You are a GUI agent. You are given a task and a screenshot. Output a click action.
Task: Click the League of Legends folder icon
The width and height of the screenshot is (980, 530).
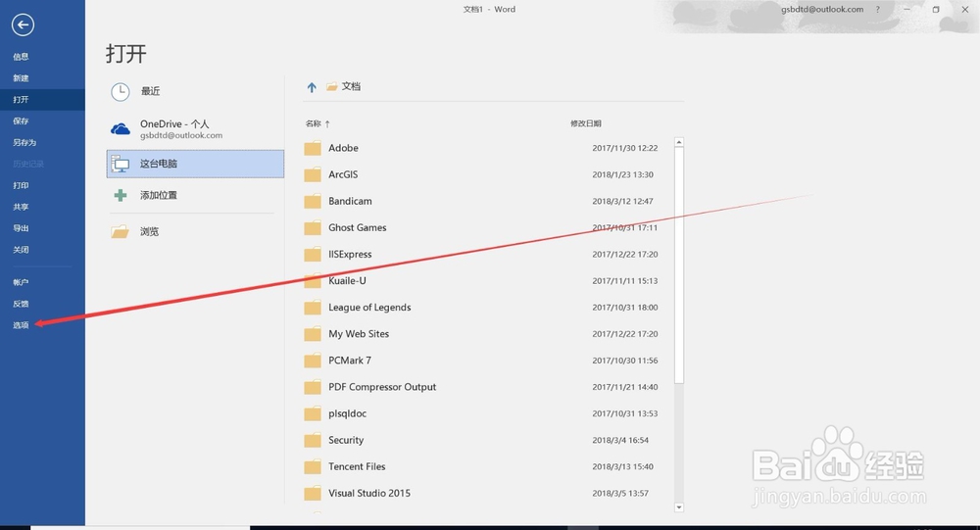point(313,309)
